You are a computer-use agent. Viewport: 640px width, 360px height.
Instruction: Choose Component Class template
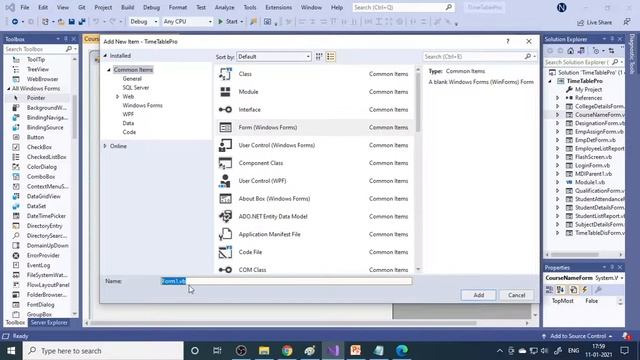coord(314,163)
